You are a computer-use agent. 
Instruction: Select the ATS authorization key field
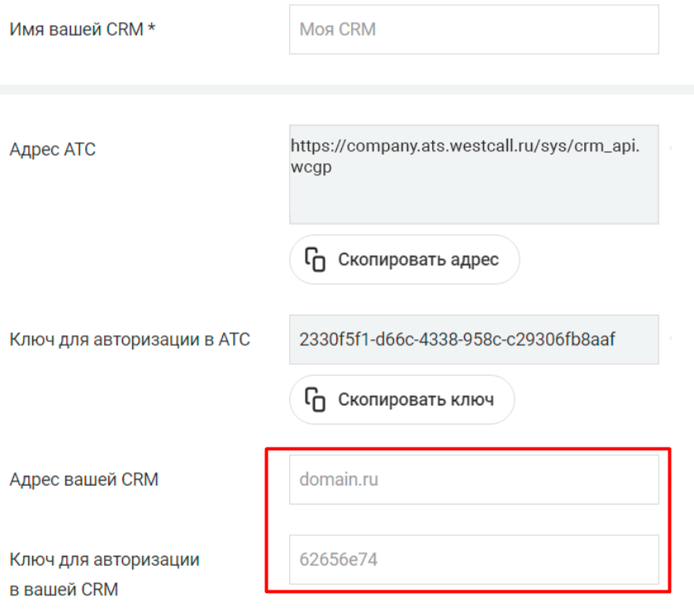(474, 339)
